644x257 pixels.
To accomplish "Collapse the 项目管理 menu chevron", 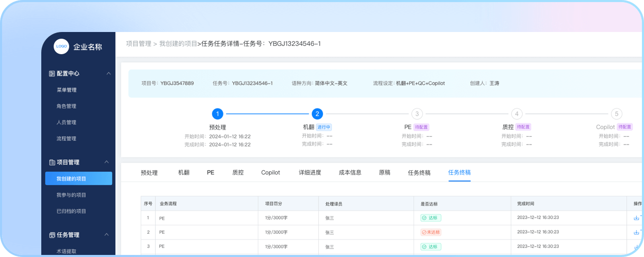I will pos(107,162).
